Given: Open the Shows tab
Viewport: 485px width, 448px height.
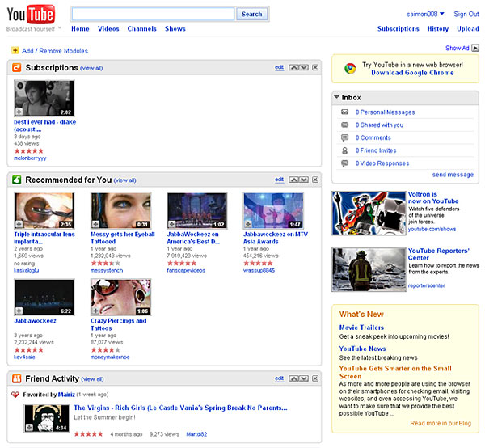Looking at the screenshot, I should click(x=175, y=29).
